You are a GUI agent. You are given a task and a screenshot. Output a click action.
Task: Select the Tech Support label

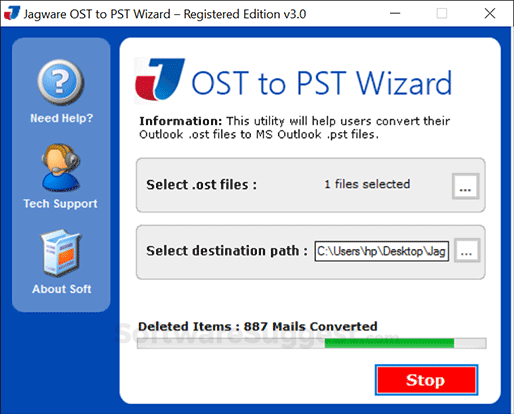60,203
